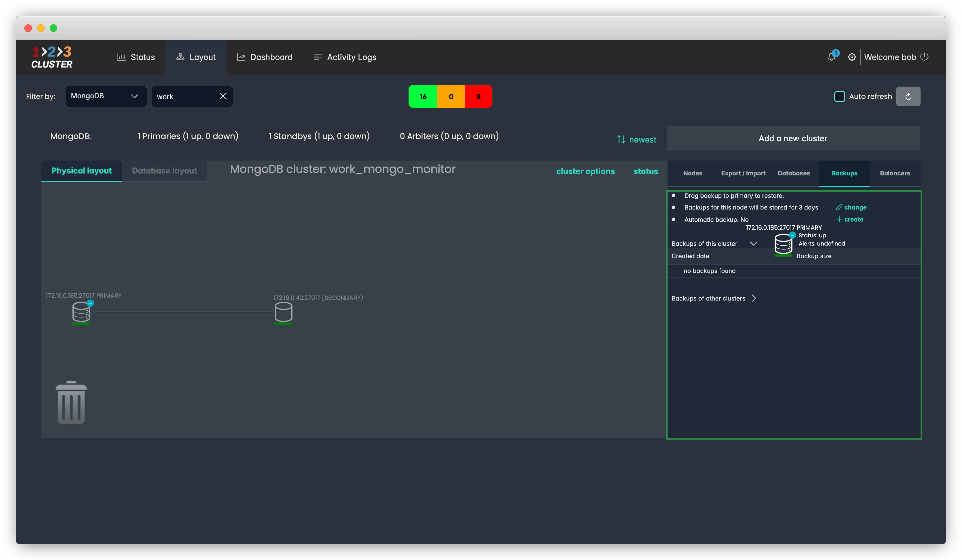
Task: Click the minus badge on the primary node
Action: (90, 303)
